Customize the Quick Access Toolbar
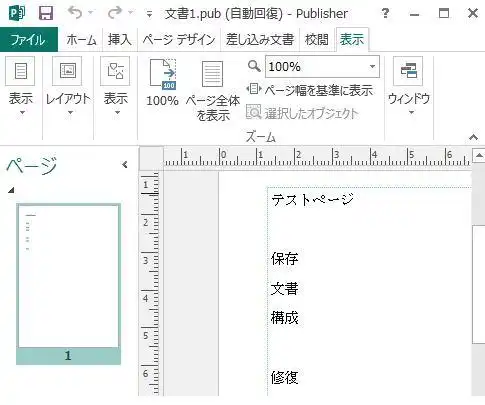This screenshot has height=405, width=485. [x=149, y=14]
